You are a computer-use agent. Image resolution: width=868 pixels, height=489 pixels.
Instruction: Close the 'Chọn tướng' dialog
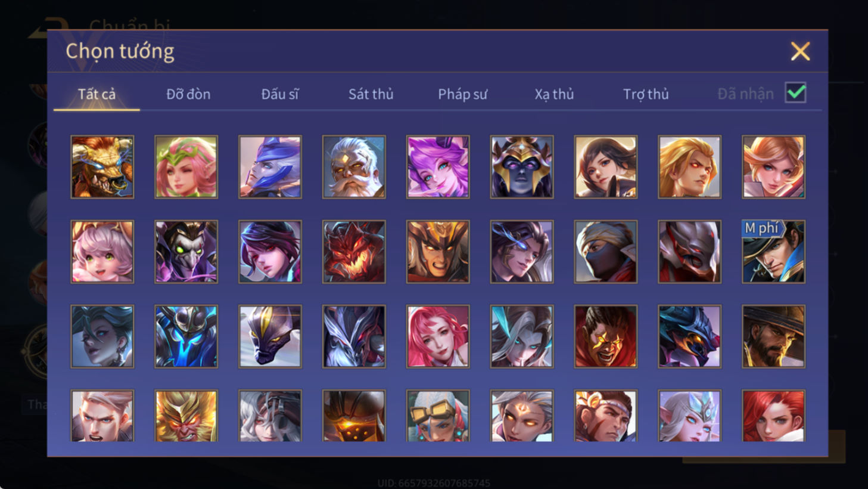800,51
